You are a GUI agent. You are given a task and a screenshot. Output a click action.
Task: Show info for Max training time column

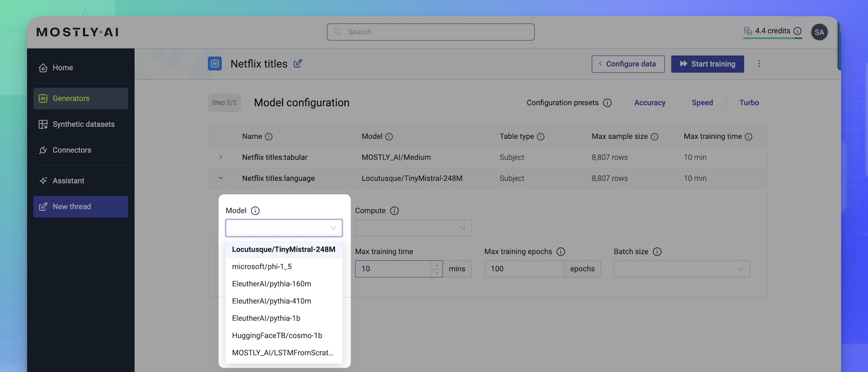(x=748, y=137)
